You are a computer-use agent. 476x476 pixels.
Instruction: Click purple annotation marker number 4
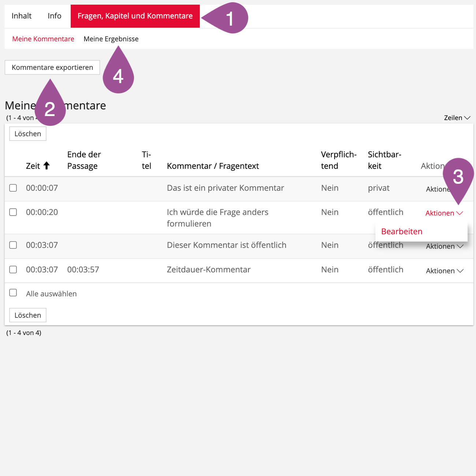(118, 76)
